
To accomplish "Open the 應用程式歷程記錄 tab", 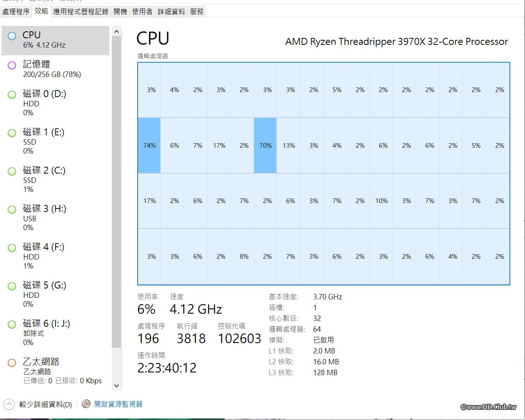I will (81, 12).
